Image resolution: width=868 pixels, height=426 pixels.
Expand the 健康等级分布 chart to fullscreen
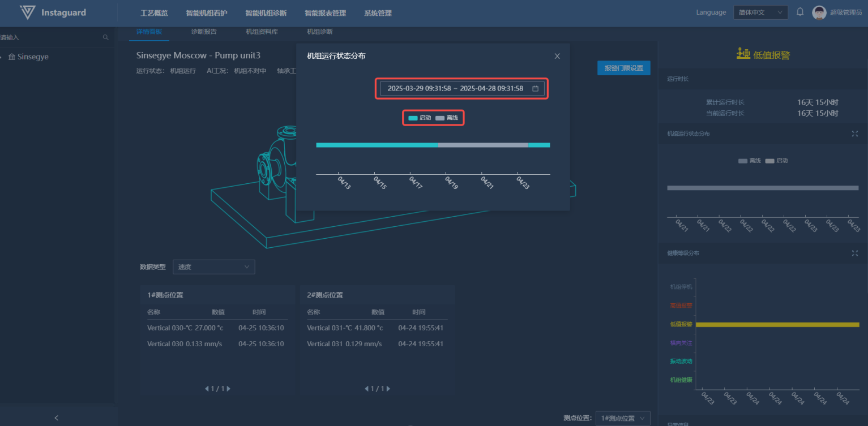[x=854, y=253]
